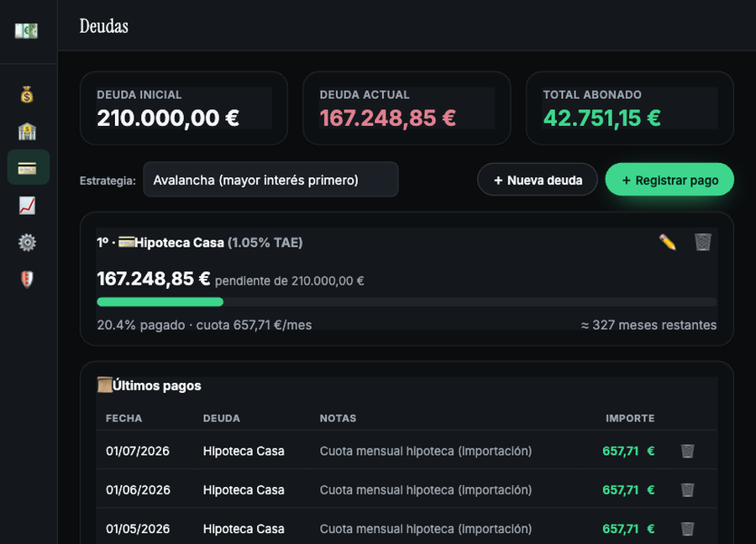Open the Estrategia dropdown showing Avalancha
This screenshot has height=544, width=756.
coord(270,180)
